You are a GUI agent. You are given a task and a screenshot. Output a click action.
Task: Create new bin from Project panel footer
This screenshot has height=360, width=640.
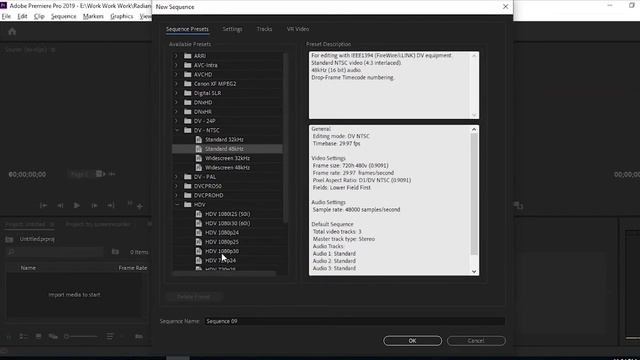pyautogui.click(x=139, y=336)
